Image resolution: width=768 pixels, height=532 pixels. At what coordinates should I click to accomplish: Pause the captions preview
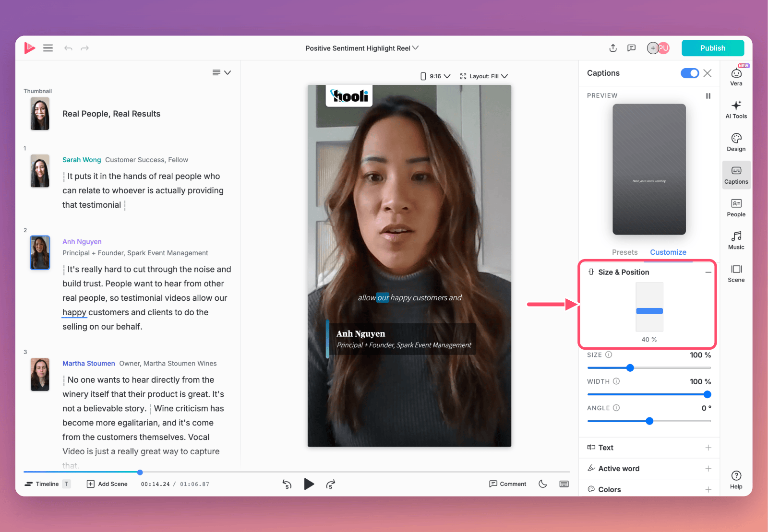click(708, 96)
